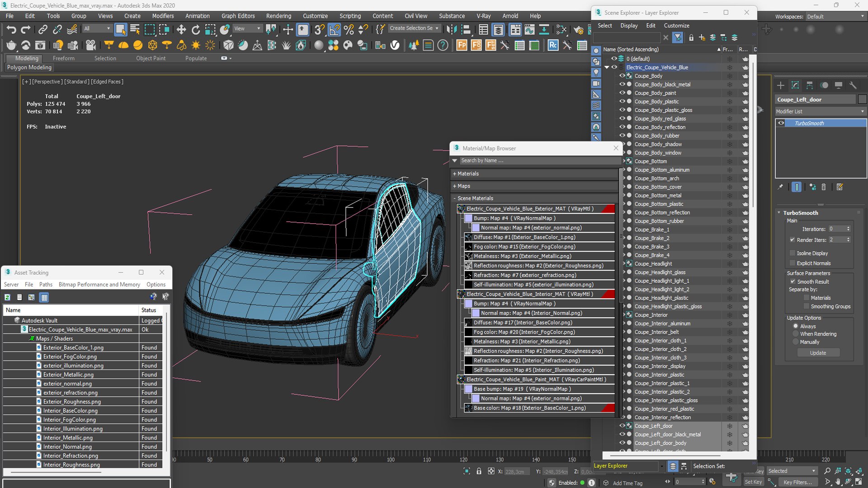
Task: Refresh the Asset Tracking list
Action: pyautogui.click(x=8, y=297)
